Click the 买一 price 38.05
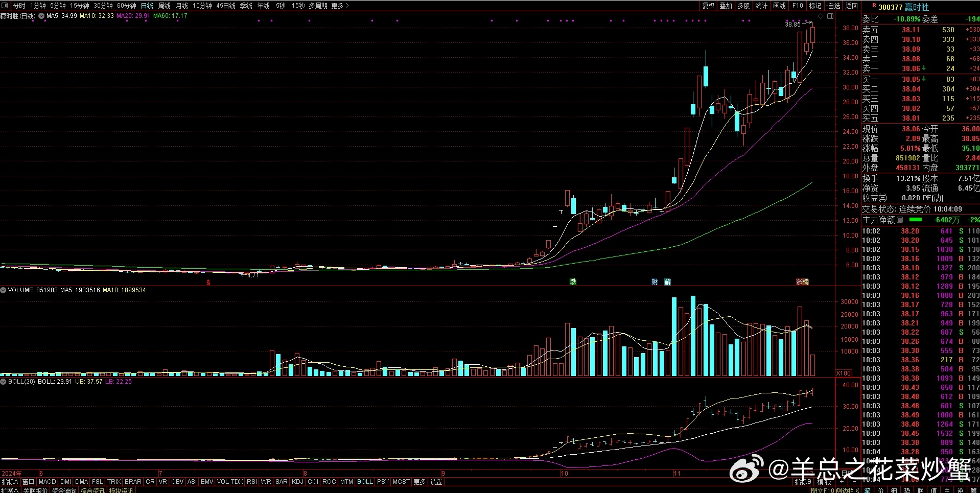 coord(911,79)
